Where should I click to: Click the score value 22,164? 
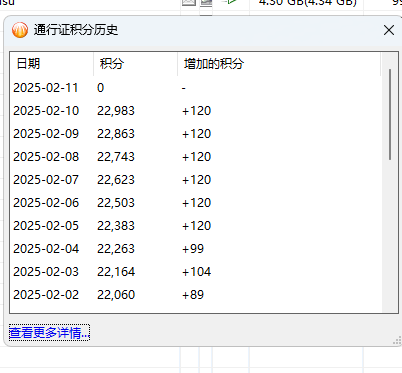coord(116,272)
